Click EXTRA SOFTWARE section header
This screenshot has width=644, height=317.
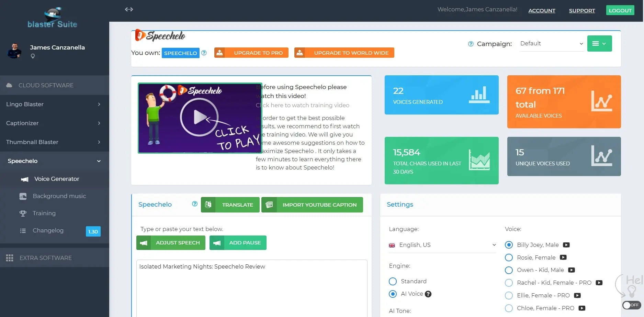tap(55, 258)
